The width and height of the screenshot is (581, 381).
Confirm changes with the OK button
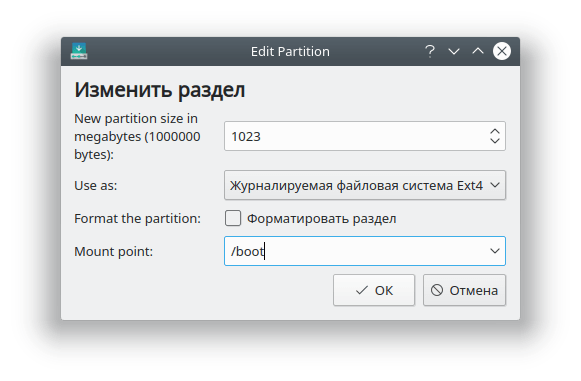[x=374, y=290]
